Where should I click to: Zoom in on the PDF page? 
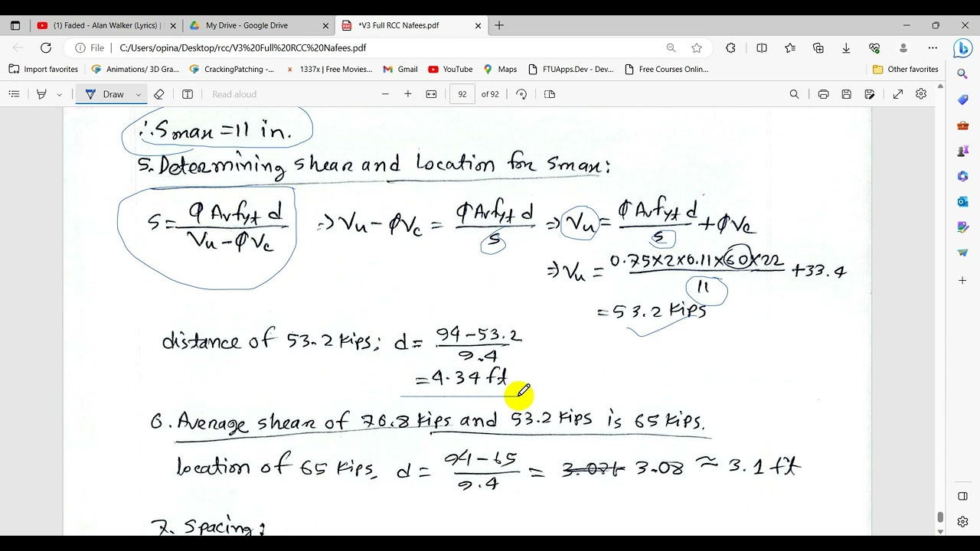point(408,94)
